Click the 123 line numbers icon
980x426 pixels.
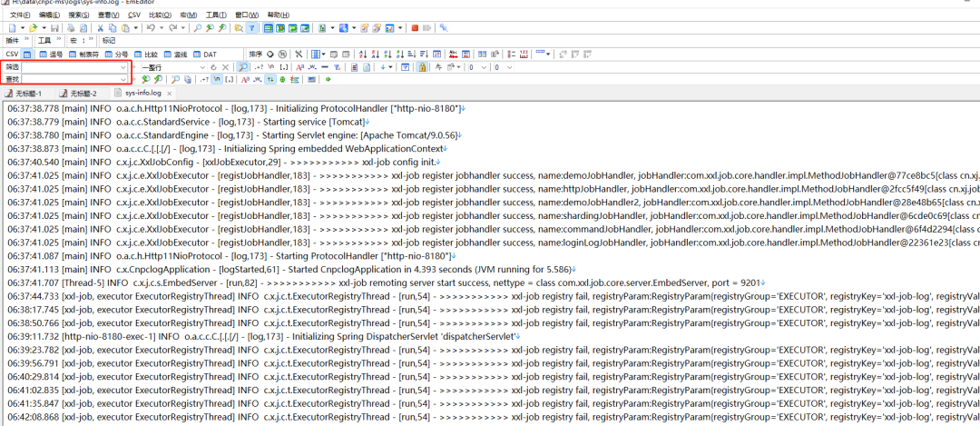pyautogui.click(x=524, y=54)
